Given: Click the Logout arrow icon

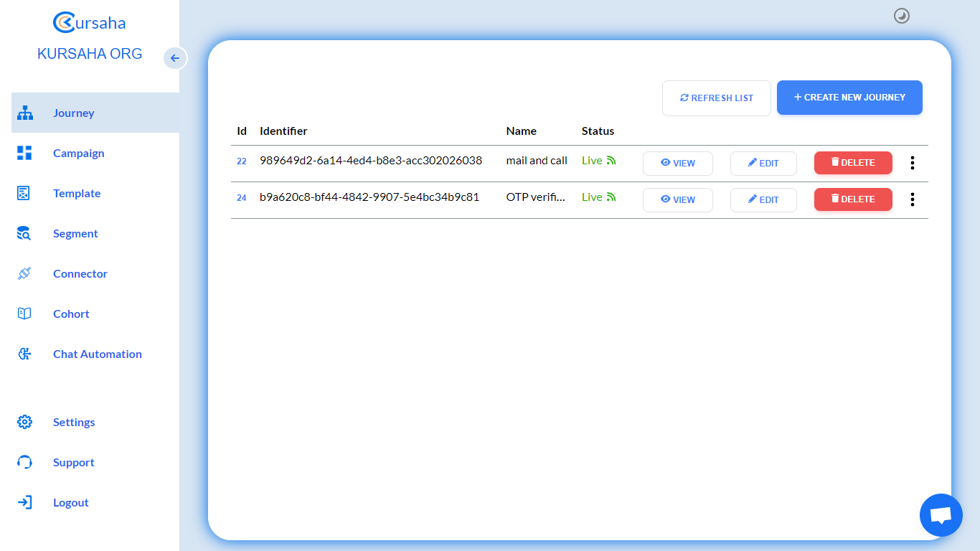Looking at the screenshot, I should click(24, 502).
